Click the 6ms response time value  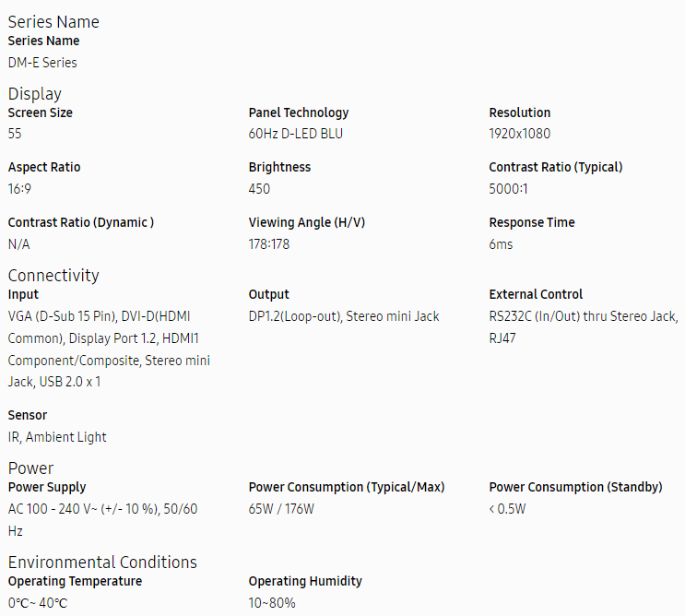pos(501,244)
